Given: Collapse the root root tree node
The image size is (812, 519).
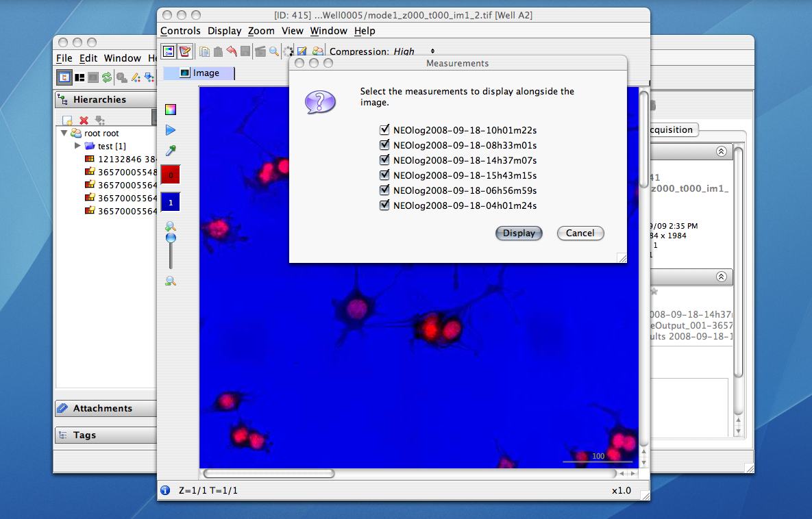Looking at the screenshot, I should [x=64, y=134].
